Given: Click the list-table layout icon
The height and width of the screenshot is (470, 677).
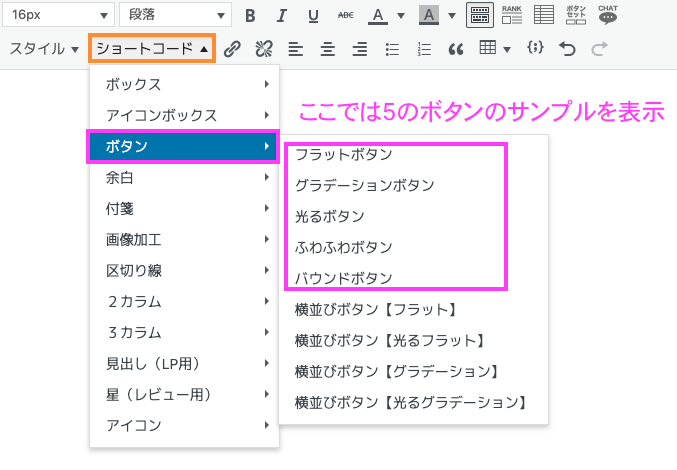Looking at the screenshot, I should [x=544, y=15].
